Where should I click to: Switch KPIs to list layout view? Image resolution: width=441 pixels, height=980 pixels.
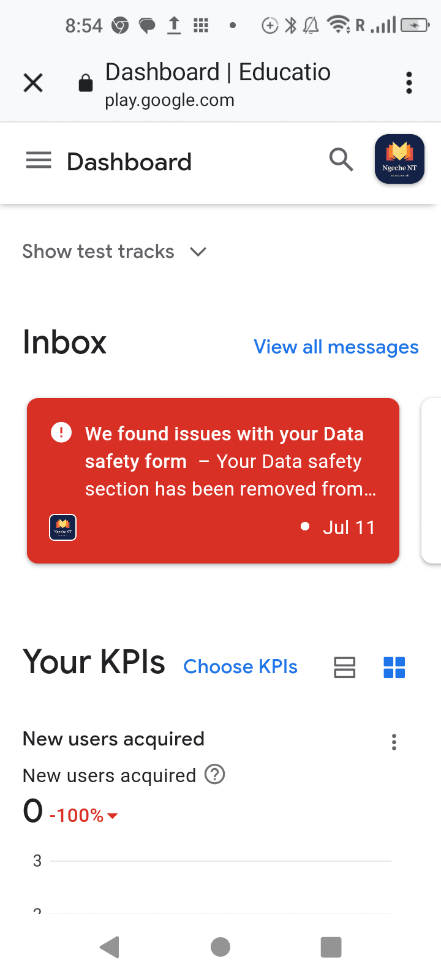pos(344,667)
